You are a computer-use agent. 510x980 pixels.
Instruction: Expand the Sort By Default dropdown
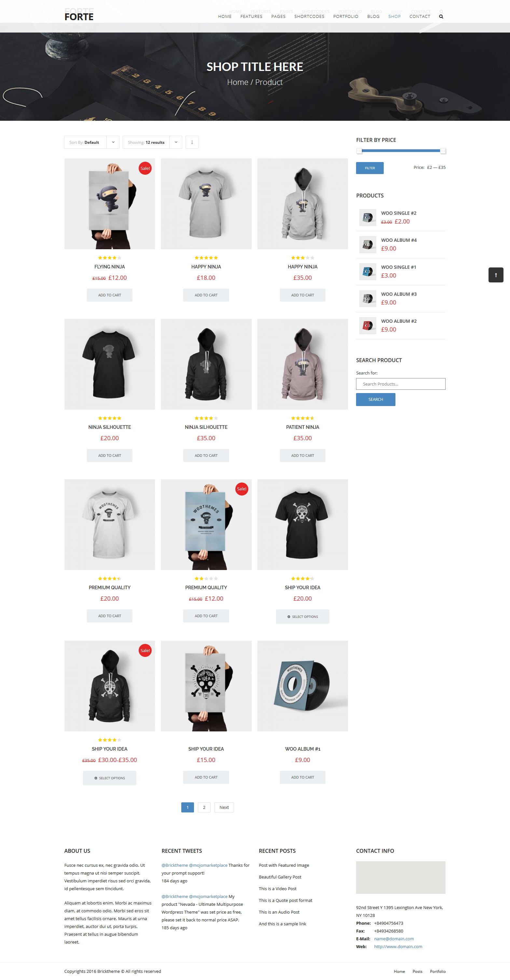point(92,142)
